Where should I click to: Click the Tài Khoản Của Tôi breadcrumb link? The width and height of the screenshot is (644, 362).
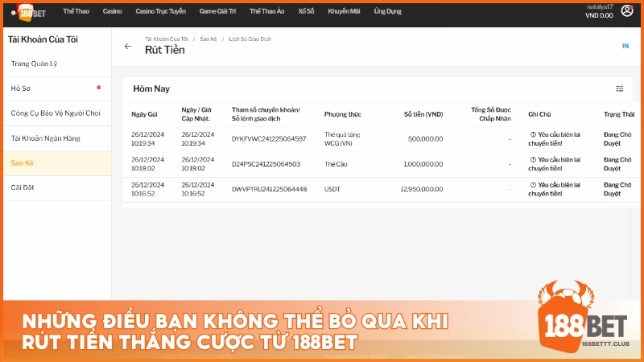(x=166, y=39)
